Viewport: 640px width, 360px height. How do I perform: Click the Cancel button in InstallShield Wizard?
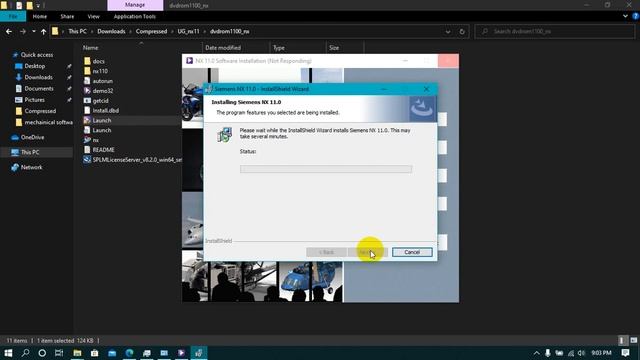[x=412, y=252]
